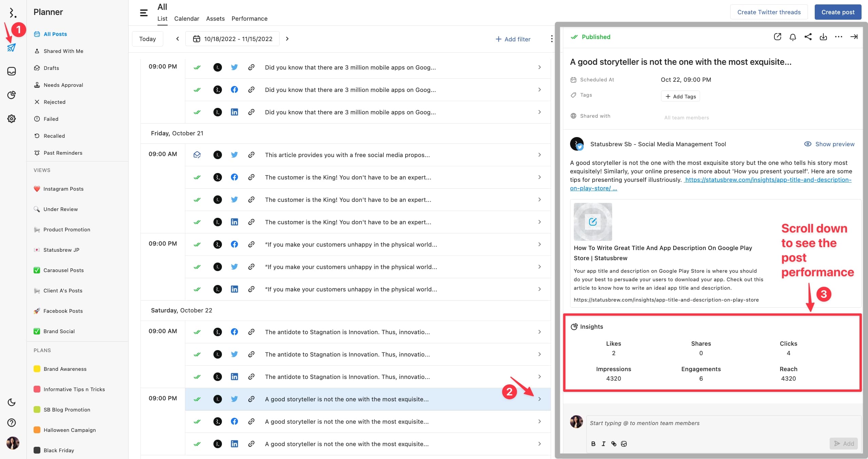Toggle checkmark on October 22 LinkedIn post
Viewport: 868px width, 459px height.
197,443
